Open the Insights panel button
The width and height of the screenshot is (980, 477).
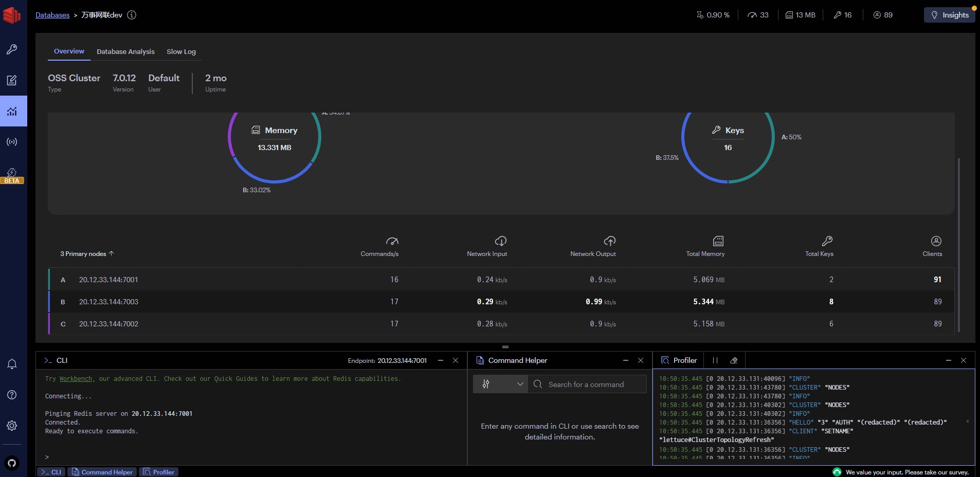point(950,15)
